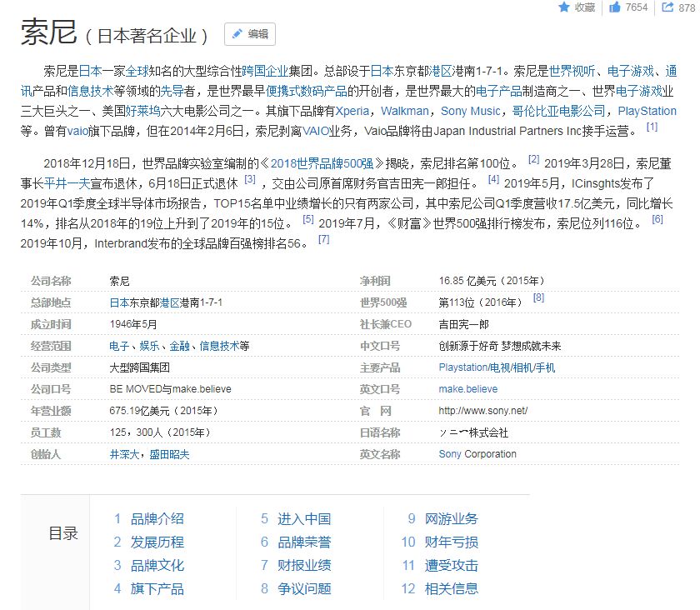Click the share arrow icon
The image size is (700, 610).
pyautogui.click(x=667, y=7)
